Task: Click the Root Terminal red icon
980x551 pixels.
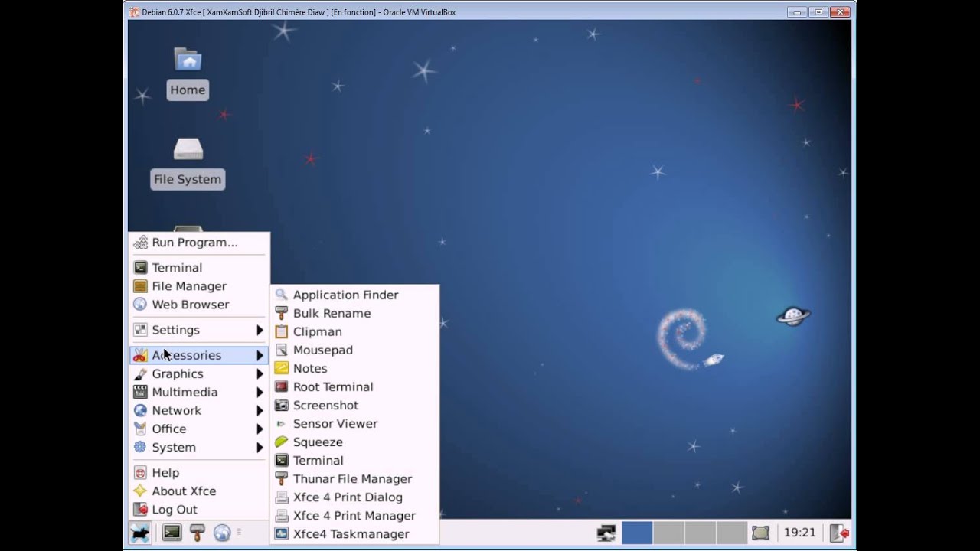Action: [x=282, y=386]
